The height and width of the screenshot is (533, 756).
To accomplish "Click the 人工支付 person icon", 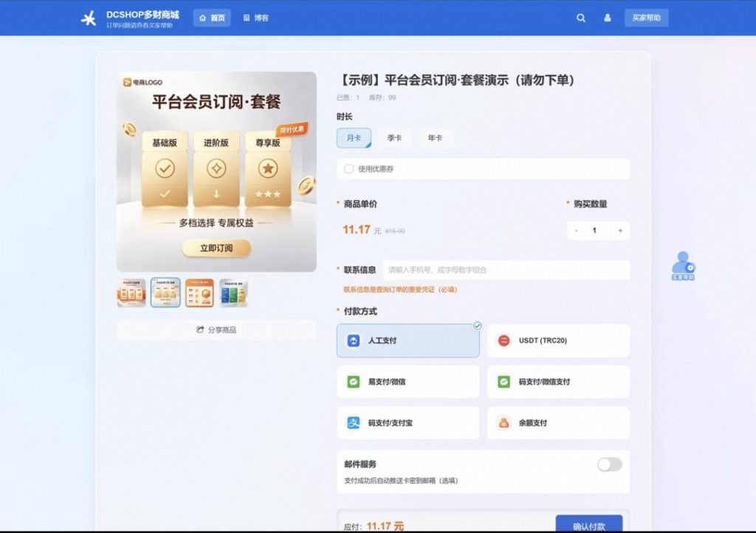I will pos(354,341).
